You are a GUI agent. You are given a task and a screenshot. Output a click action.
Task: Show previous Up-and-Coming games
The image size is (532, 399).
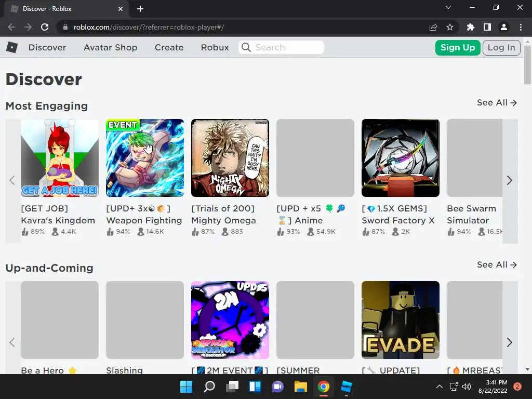(12, 342)
